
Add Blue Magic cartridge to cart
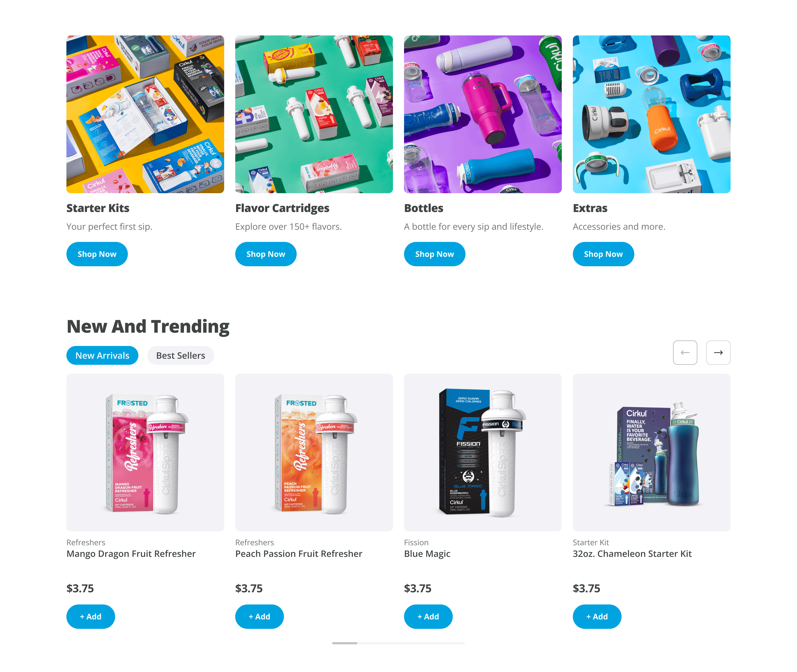point(428,616)
